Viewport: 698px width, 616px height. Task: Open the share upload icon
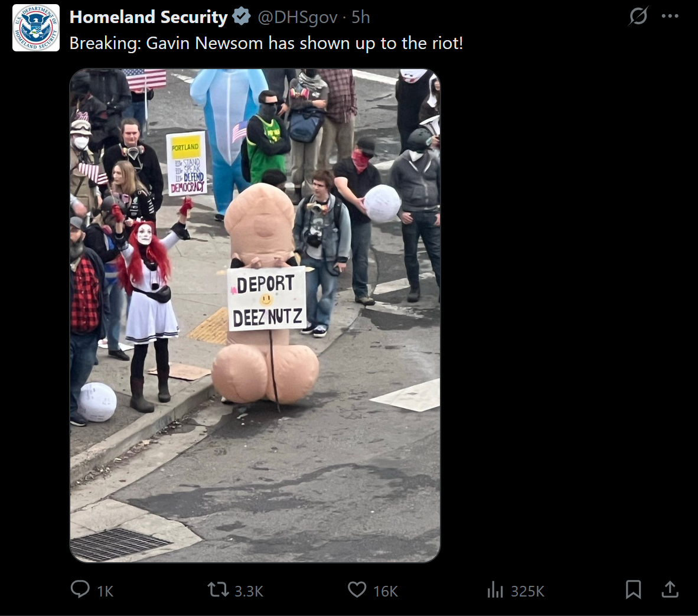670,589
